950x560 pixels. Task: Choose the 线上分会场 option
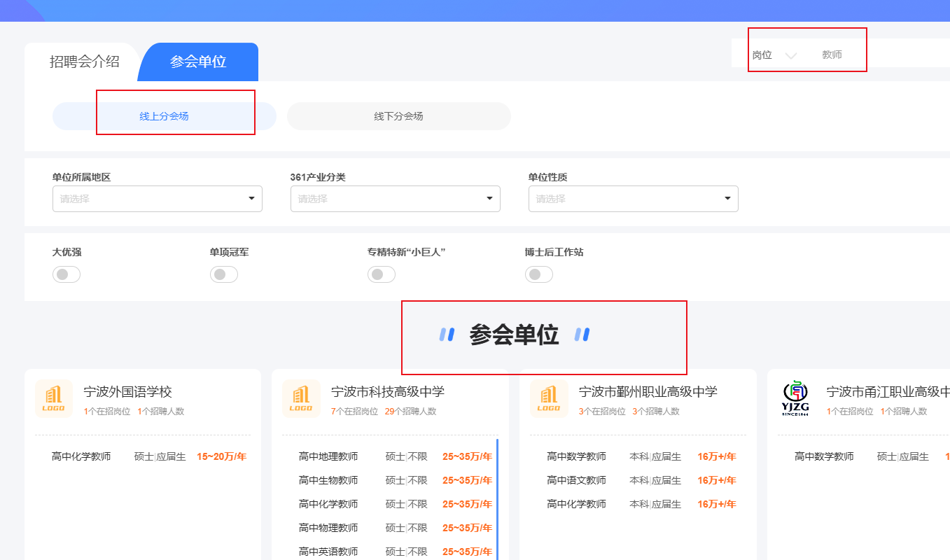pyautogui.click(x=165, y=116)
